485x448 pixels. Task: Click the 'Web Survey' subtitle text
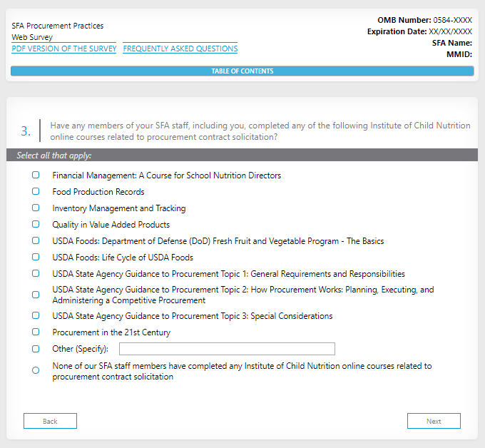tap(32, 37)
